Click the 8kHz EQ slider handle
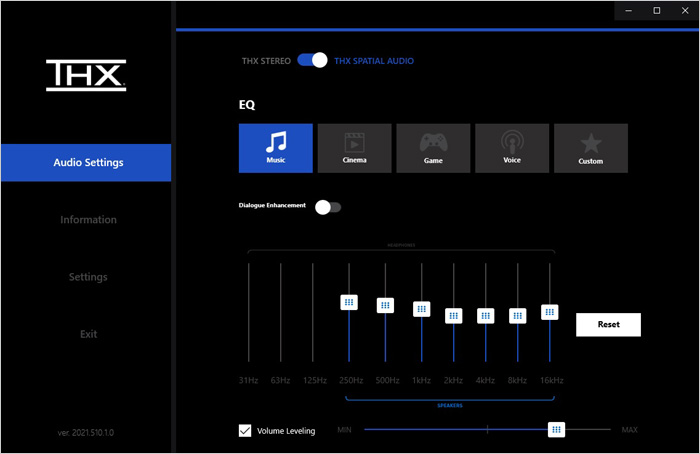This screenshot has height=454, width=700. click(x=518, y=316)
